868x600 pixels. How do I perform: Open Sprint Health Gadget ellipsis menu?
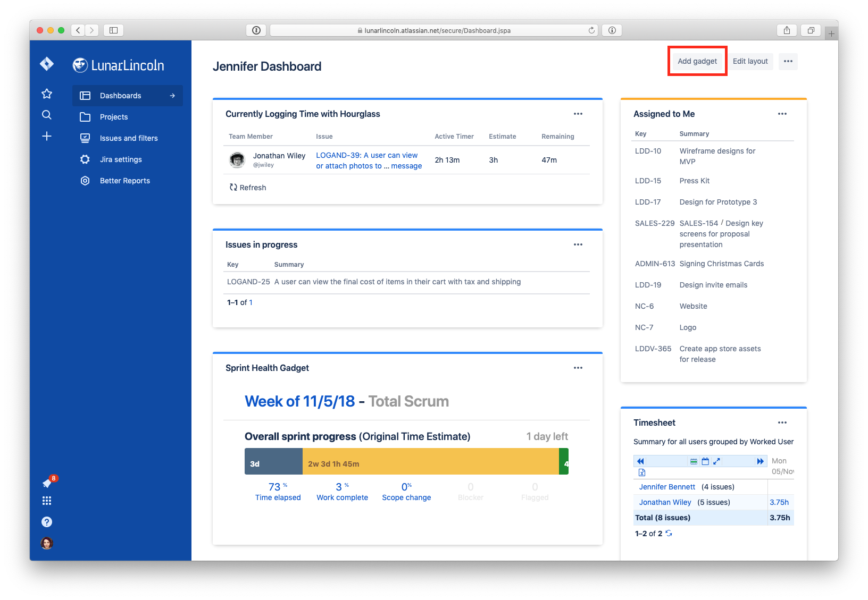578,368
